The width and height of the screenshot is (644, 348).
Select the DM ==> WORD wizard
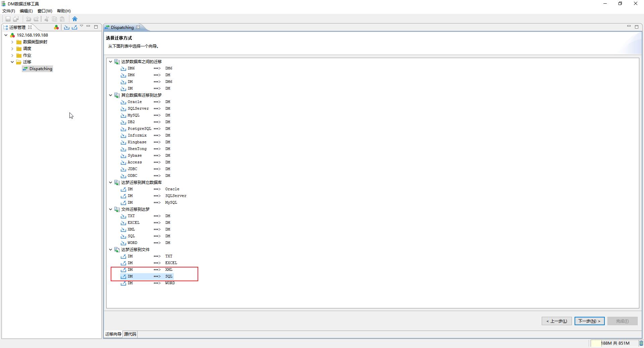click(x=148, y=283)
